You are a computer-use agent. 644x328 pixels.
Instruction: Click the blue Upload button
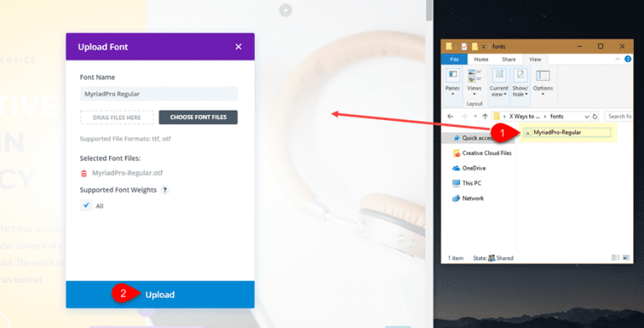[x=160, y=294]
